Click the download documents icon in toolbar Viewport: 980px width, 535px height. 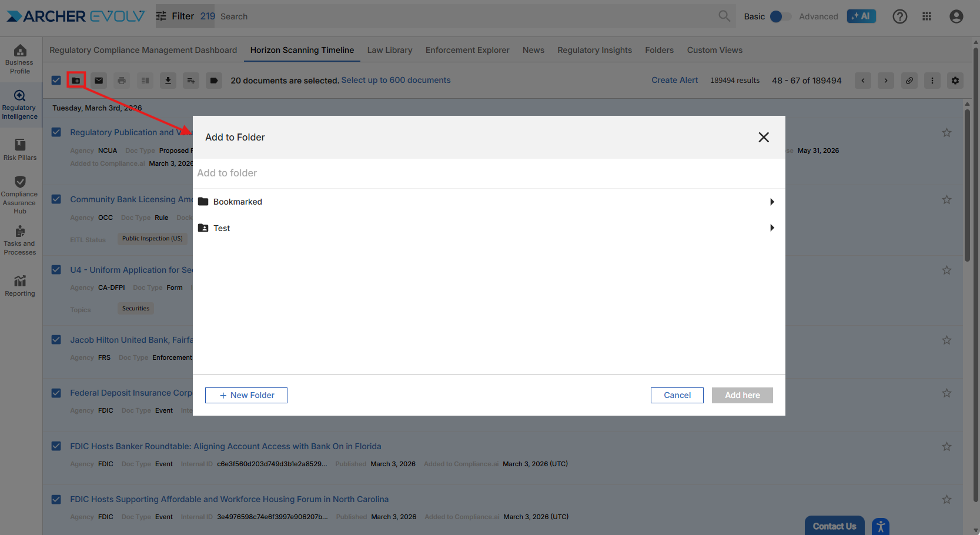tap(168, 81)
